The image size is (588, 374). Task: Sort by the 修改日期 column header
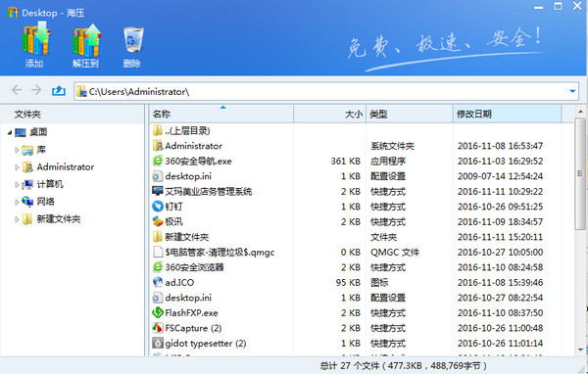507,114
